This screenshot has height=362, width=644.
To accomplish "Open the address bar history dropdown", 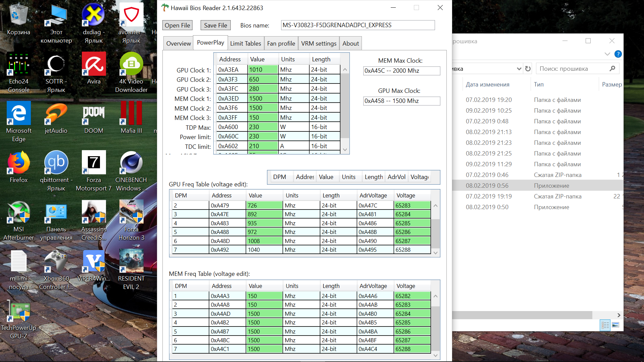I will [x=519, y=69].
